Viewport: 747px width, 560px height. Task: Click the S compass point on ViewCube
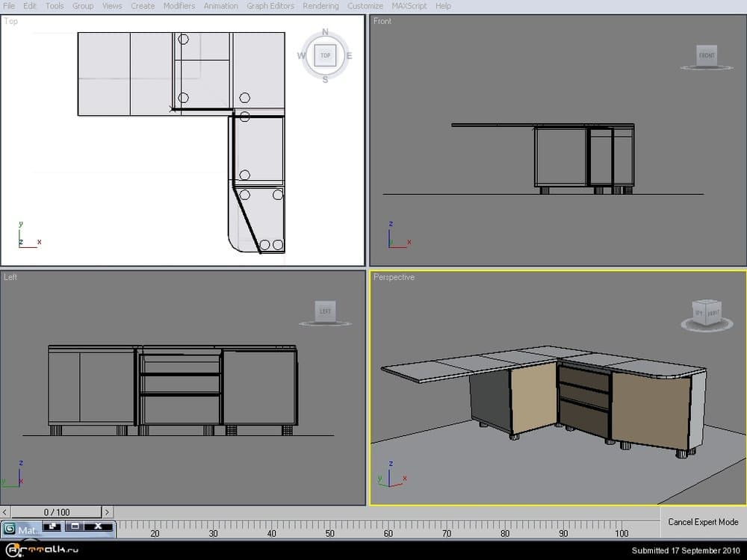click(x=325, y=80)
